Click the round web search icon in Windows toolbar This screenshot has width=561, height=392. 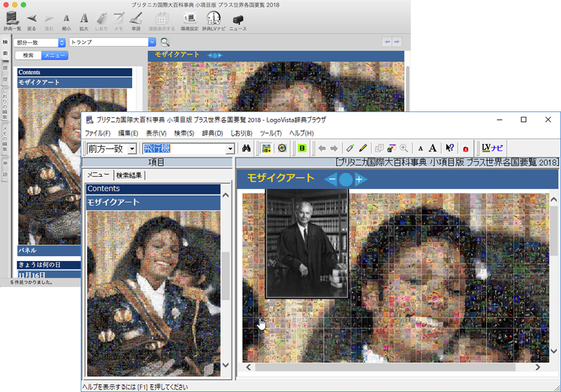coord(282,148)
